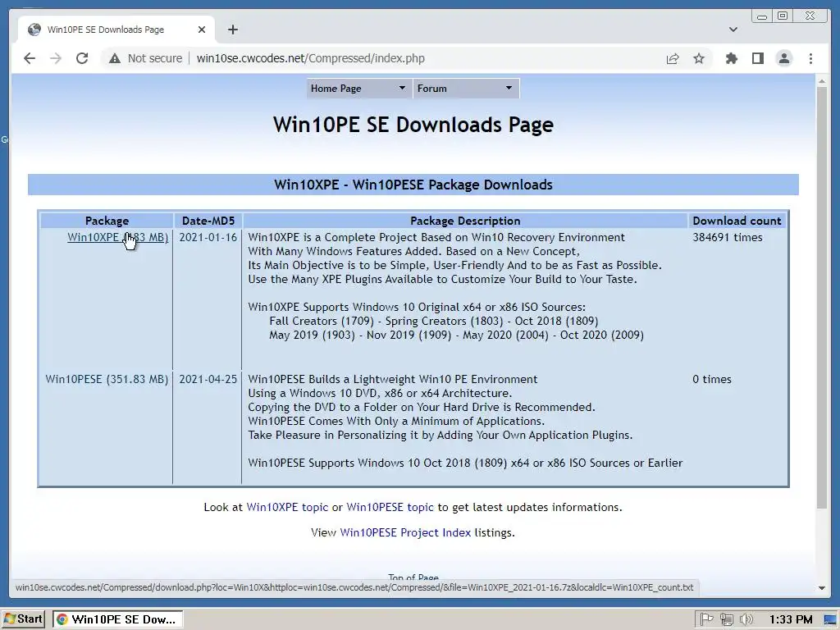
Task: Open the Chrome profile avatar
Action: click(783, 58)
